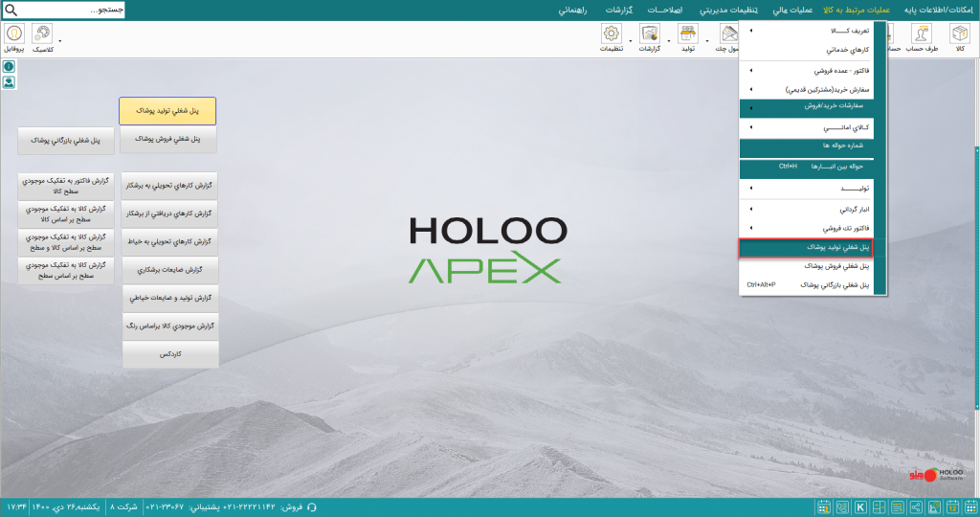Open گزارش کارهاي تحويلي به خياط report

click(x=169, y=242)
